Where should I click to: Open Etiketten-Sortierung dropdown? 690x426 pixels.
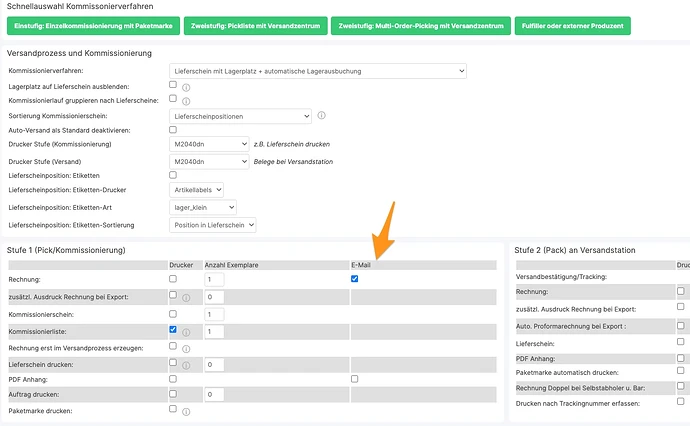pyautogui.click(x=213, y=225)
